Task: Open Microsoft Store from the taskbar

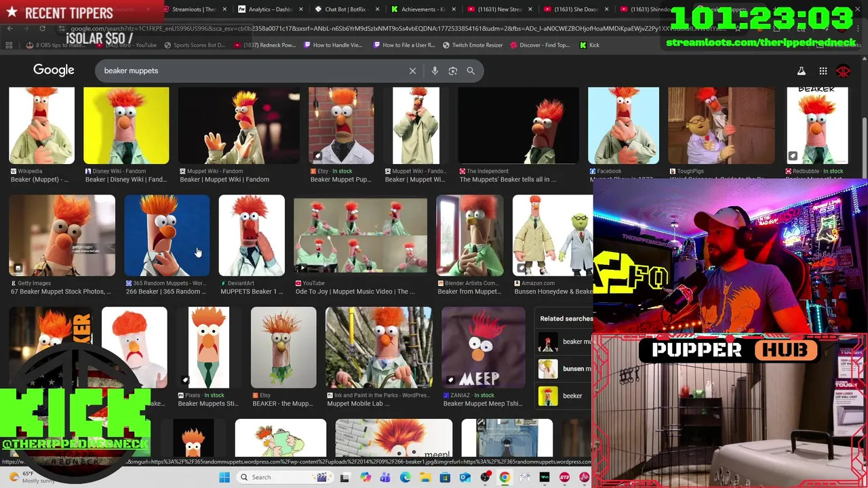Action: click(x=445, y=477)
